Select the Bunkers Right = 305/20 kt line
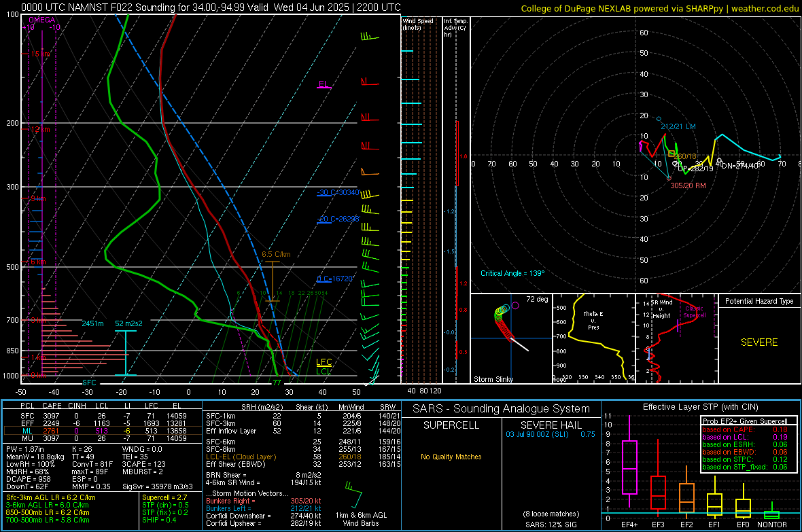 pos(264,501)
